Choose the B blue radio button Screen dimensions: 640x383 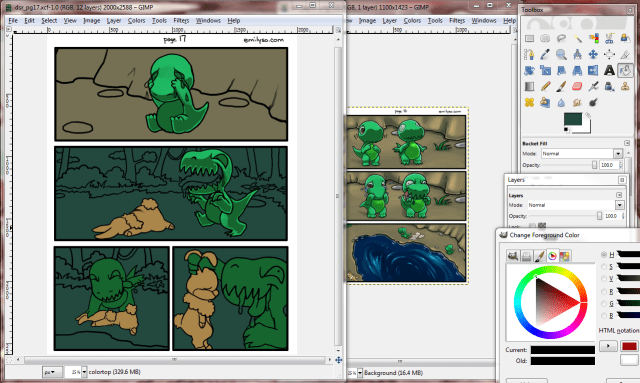pos(604,316)
